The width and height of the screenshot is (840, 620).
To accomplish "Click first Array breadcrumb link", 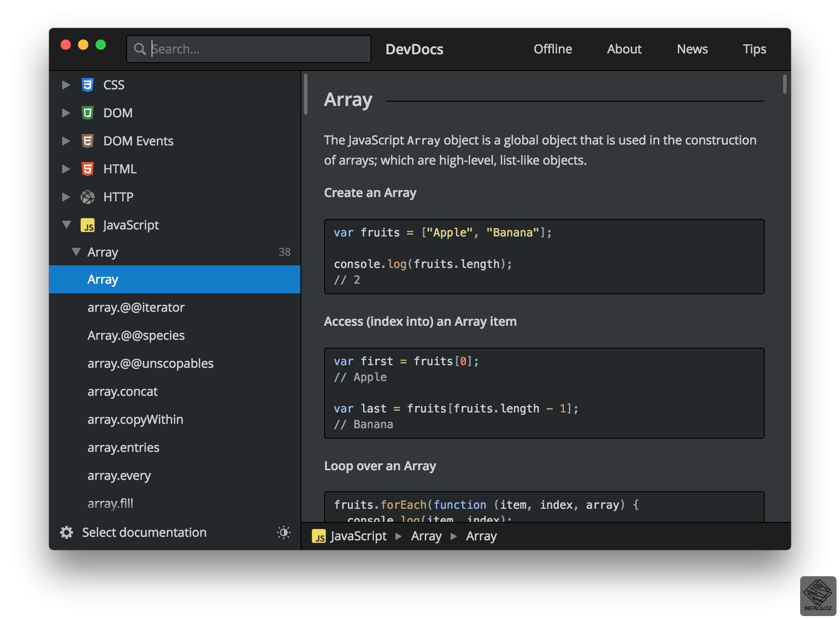I will (x=426, y=536).
